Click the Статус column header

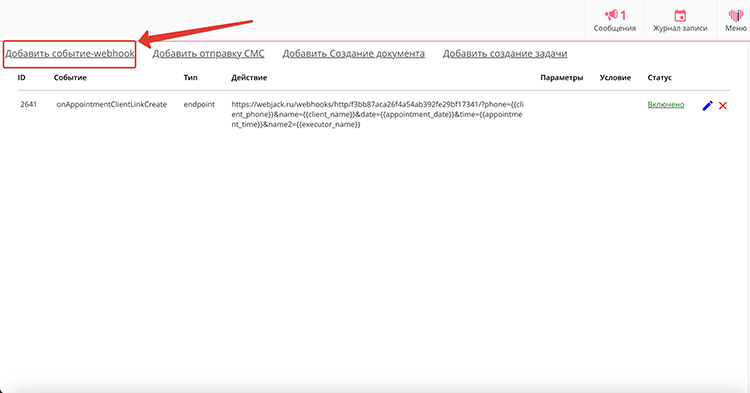(660, 77)
